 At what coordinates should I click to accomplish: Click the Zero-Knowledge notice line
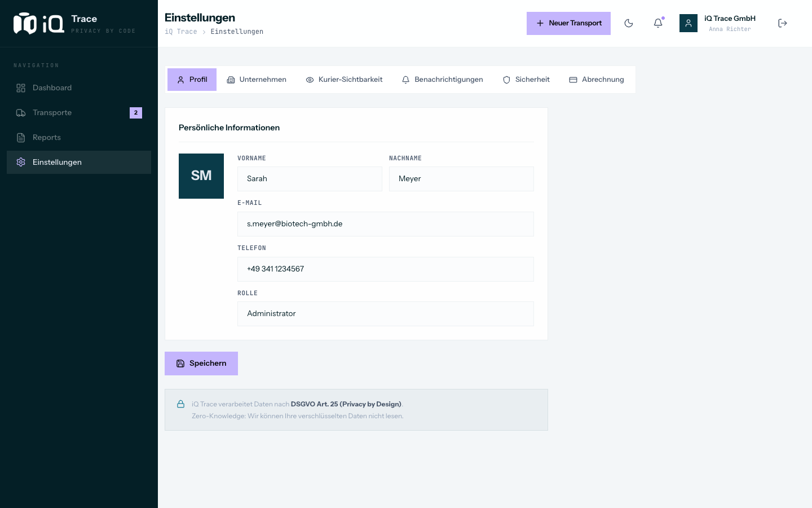pos(298,416)
